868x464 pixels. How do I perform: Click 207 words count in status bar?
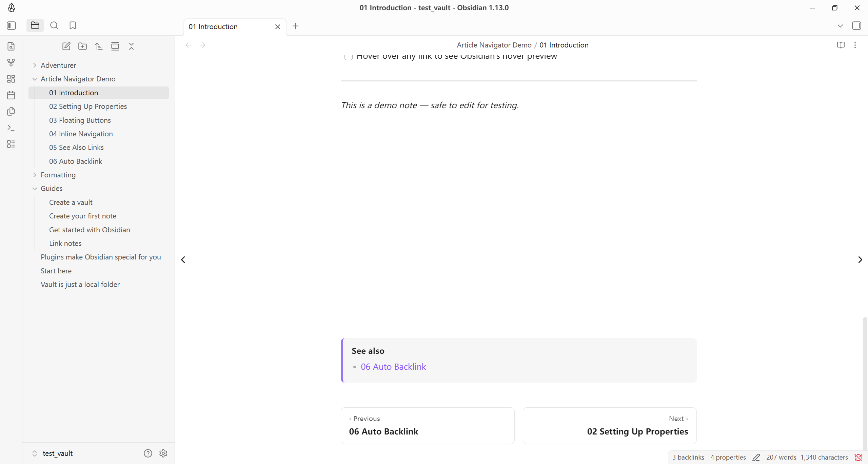(x=781, y=457)
